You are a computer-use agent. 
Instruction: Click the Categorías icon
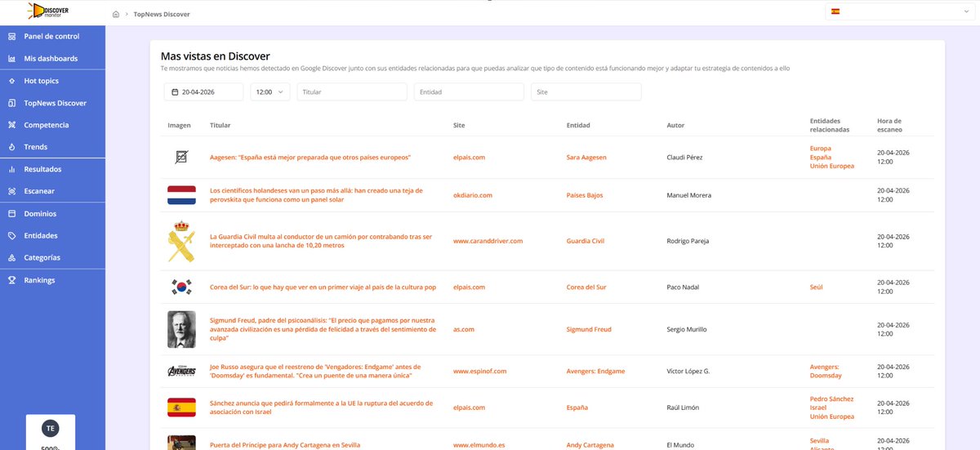coord(12,257)
